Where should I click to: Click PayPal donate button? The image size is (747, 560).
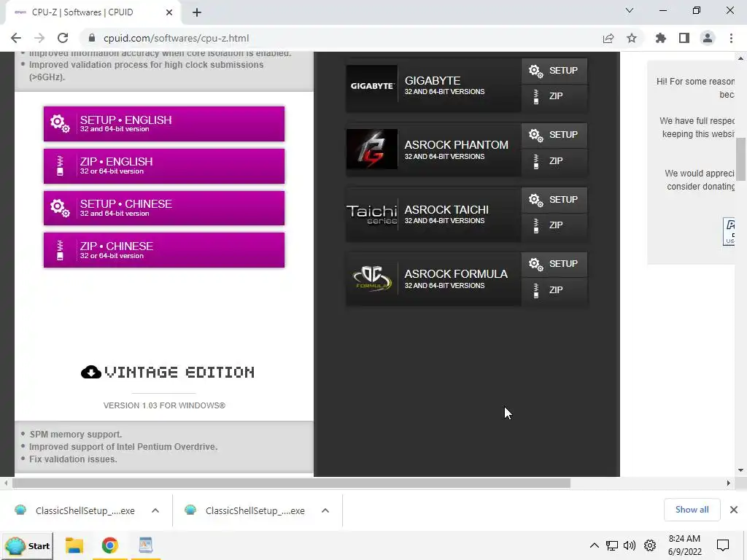point(729,231)
